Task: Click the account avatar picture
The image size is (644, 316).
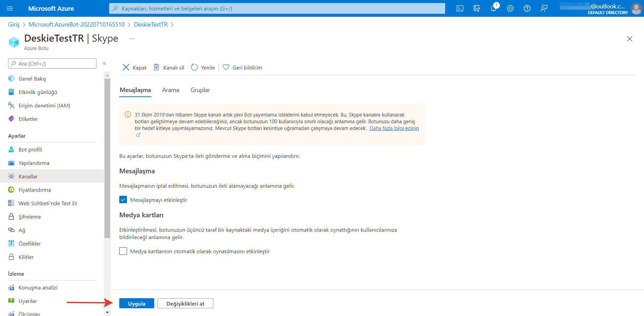Action: (x=636, y=8)
